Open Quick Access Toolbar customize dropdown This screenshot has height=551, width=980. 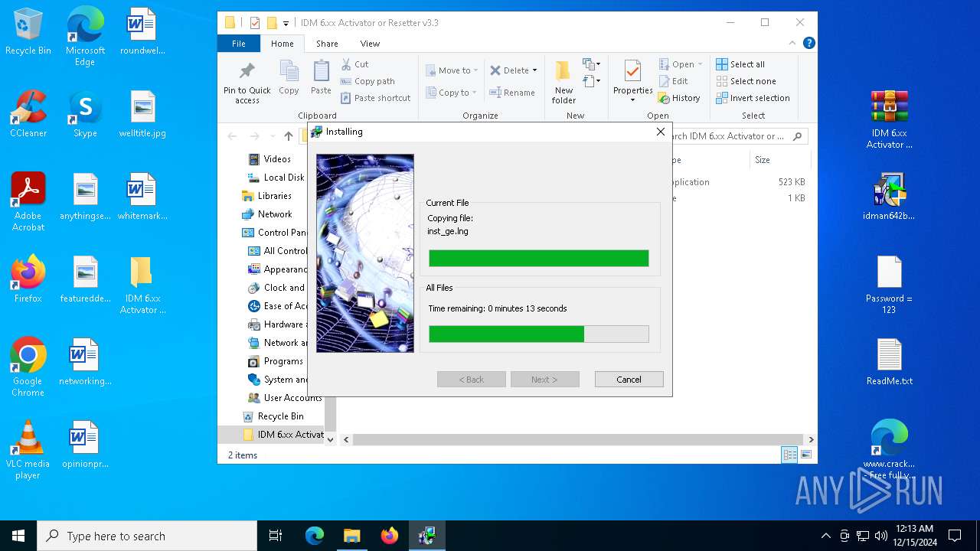pyautogui.click(x=286, y=23)
